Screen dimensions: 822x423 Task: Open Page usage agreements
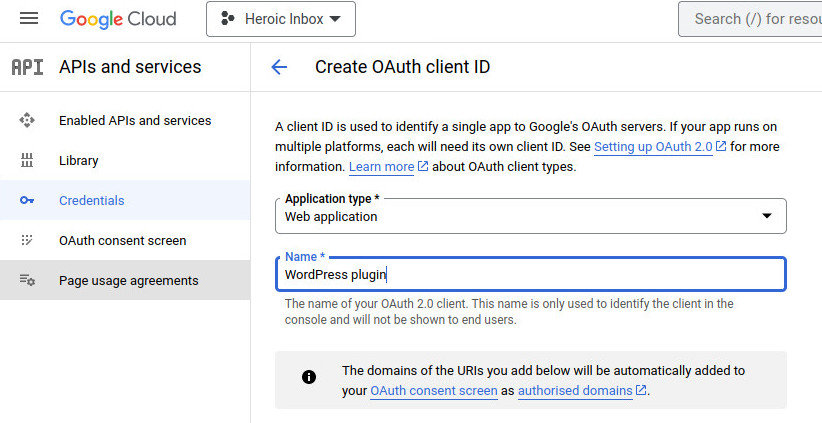tap(125, 280)
